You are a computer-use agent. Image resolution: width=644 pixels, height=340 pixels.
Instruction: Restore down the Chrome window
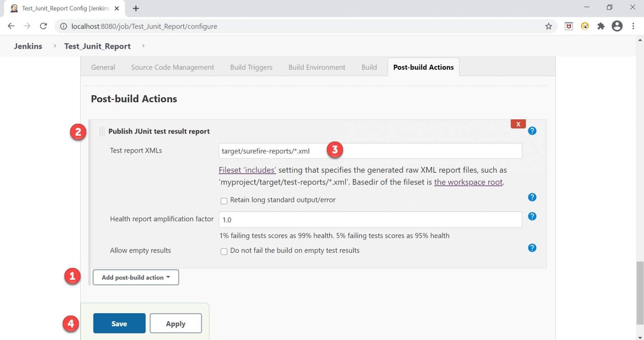pos(610,7)
